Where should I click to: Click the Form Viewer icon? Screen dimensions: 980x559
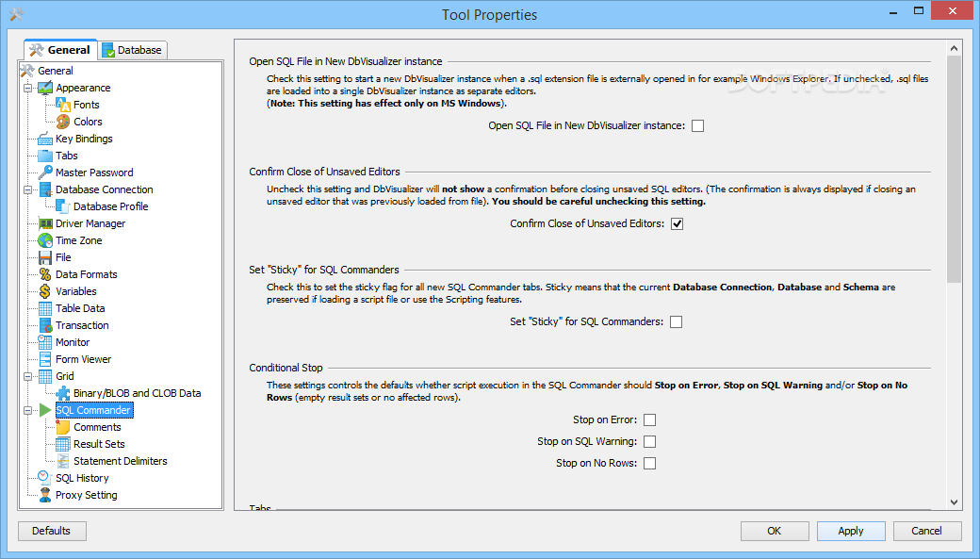point(45,359)
